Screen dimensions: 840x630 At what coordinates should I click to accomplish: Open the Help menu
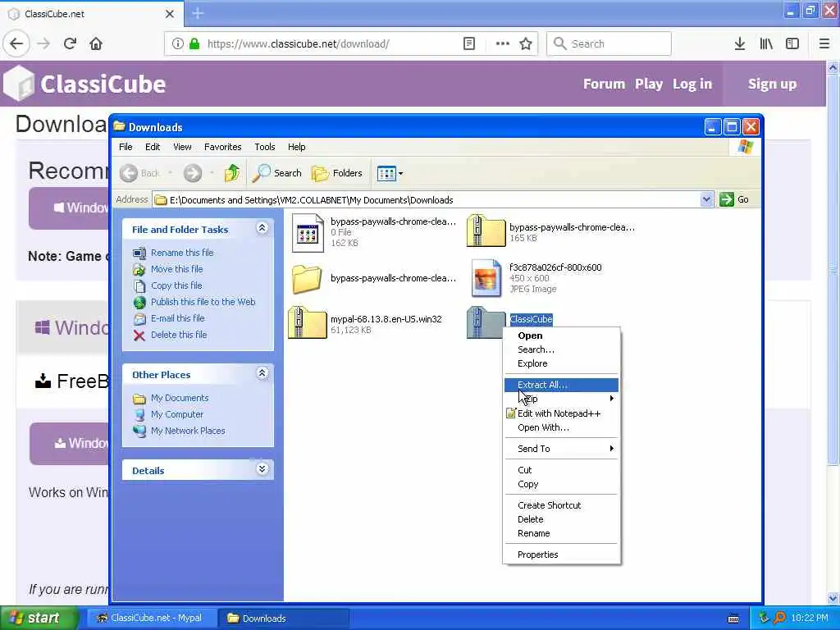[296, 147]
